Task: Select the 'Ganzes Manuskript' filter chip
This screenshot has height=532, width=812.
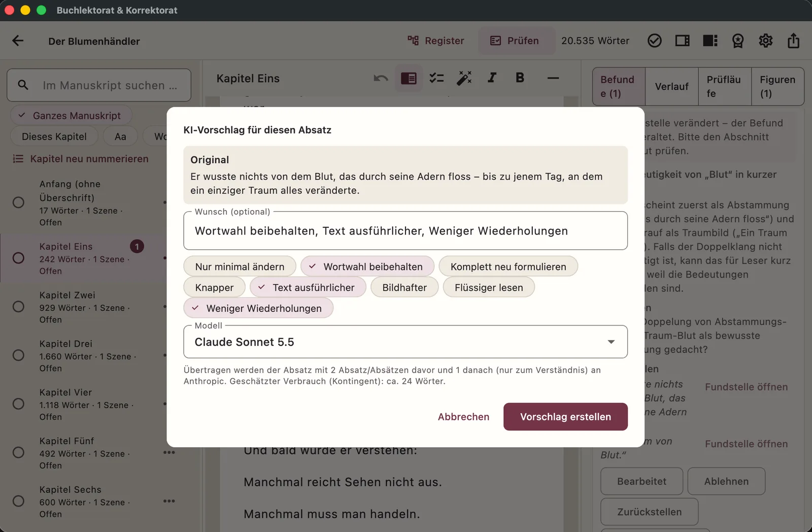Action: pos(71,115)
